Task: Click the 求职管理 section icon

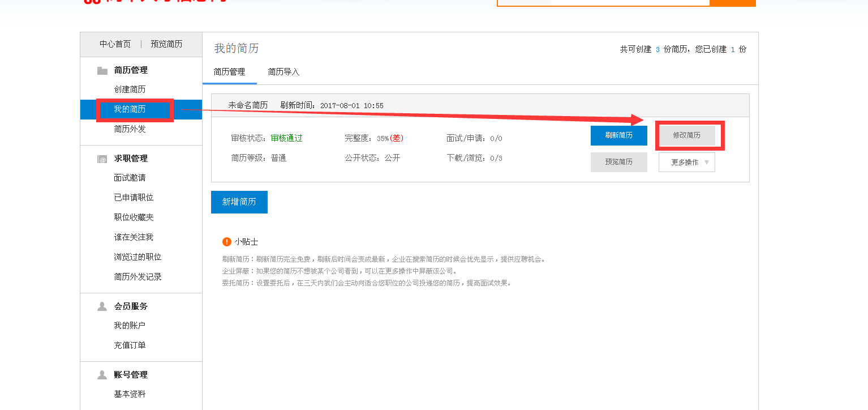Action: pos(102,159)
